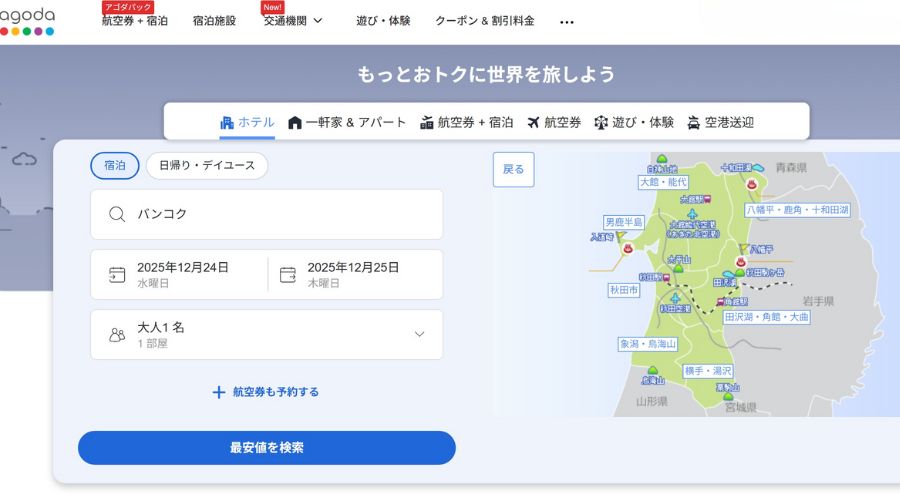Expand the 大人1名 guests dropdown

(266, 335)
